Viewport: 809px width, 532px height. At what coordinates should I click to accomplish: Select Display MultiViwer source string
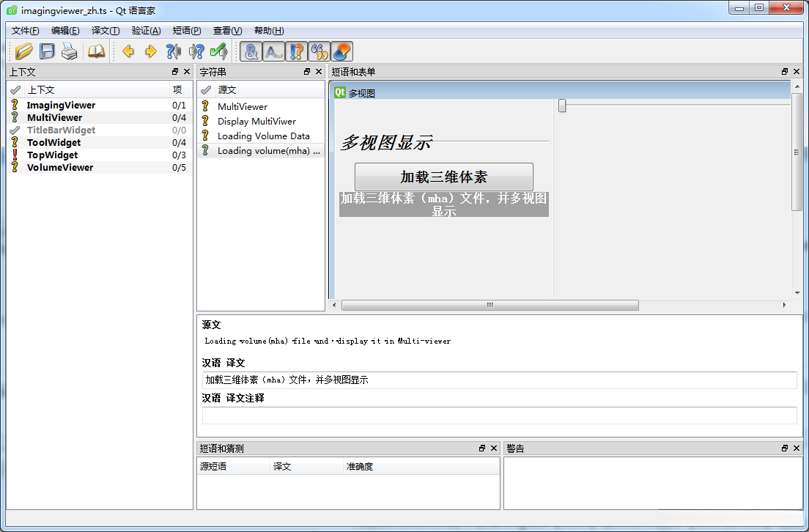(261, 121)
